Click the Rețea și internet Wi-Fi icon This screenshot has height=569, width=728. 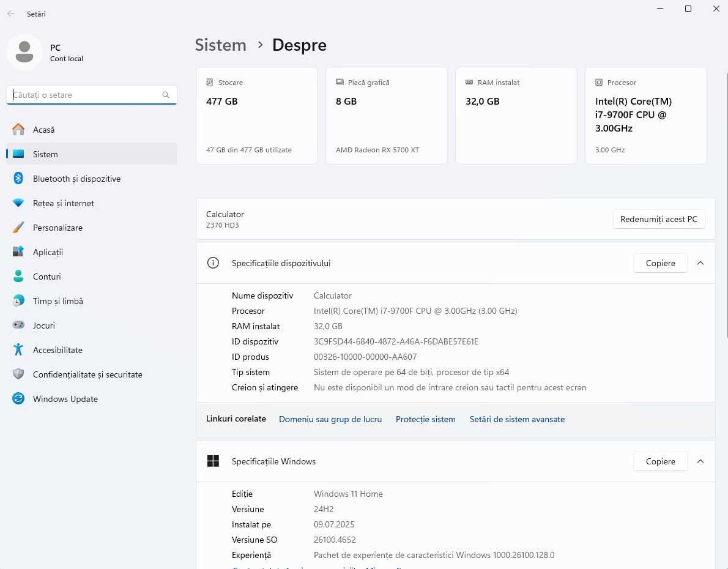pyautogui.click(x=18, y=203)
